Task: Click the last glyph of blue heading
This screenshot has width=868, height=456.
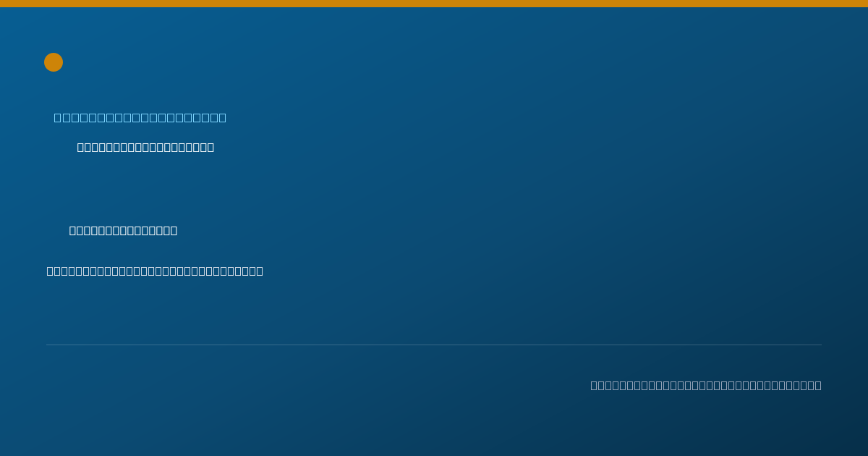Action: 222,117
